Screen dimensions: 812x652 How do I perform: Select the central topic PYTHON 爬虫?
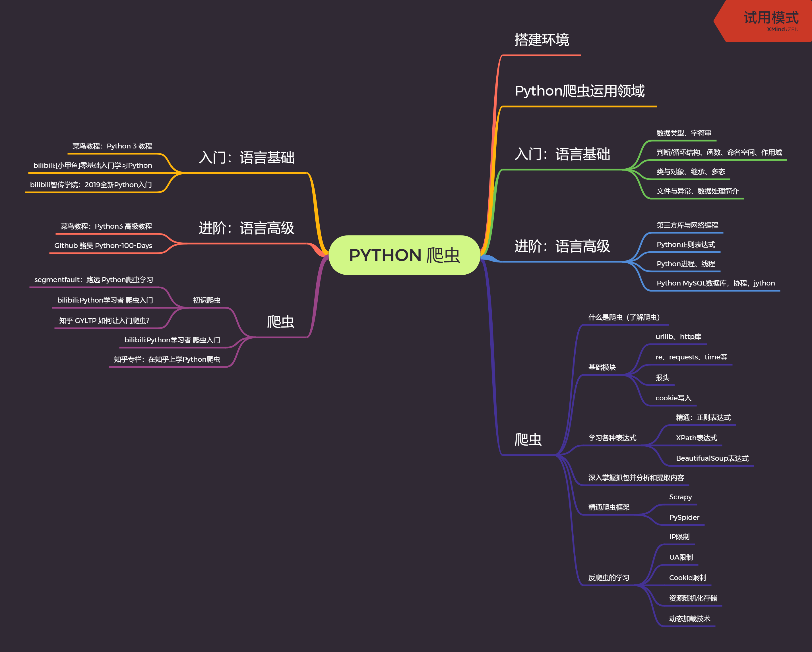(x=404, y=255)
